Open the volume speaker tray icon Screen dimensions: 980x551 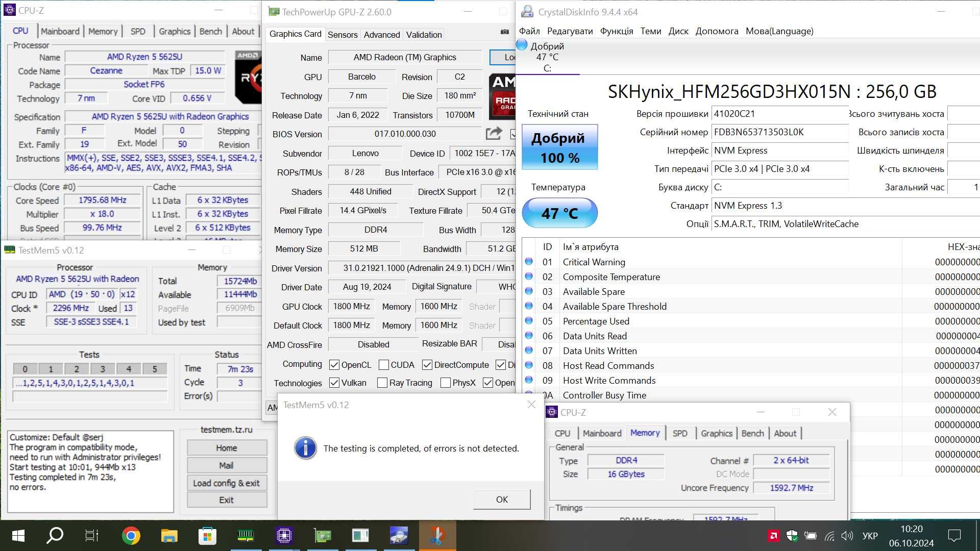(847, 536)
